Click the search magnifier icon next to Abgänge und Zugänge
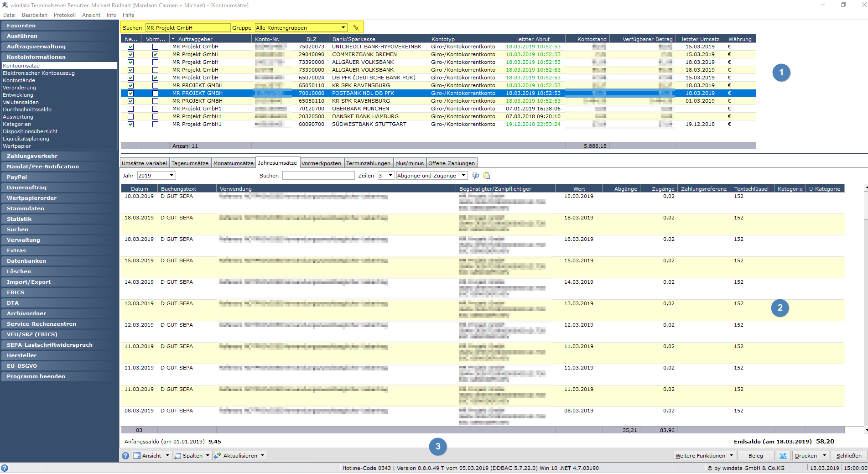The image size is (868, 474). tap(476, 176)
